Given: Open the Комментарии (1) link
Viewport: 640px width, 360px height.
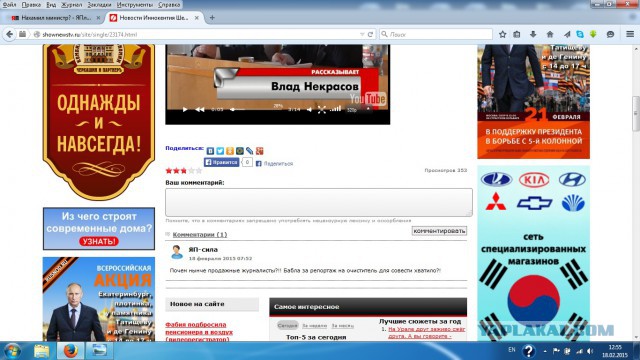Looking at the screenshot, I should point(200,235).
